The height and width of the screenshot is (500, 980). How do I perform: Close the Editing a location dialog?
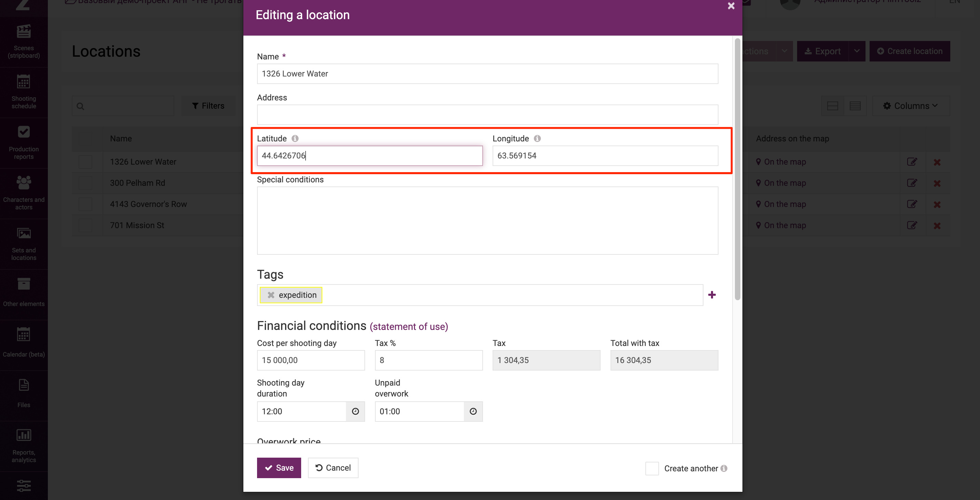click(731, 6)
